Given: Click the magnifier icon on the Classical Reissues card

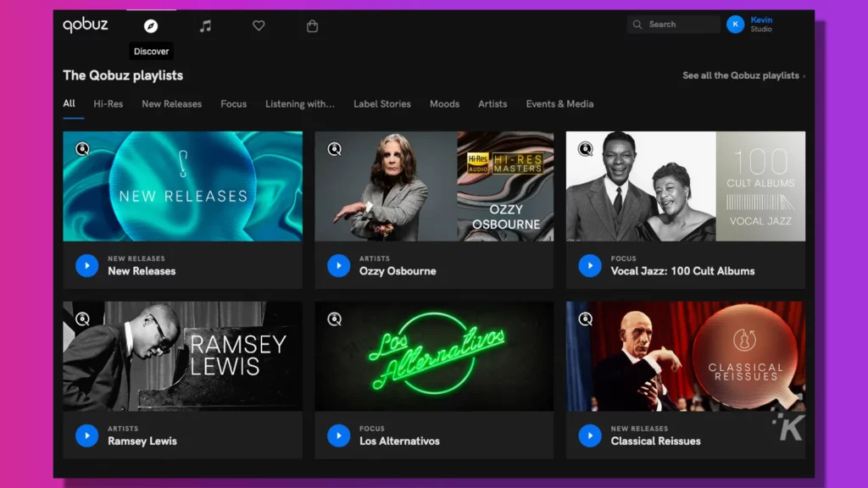Looking at the screenshot, I should pyautogui.click(x=585, y=319).
